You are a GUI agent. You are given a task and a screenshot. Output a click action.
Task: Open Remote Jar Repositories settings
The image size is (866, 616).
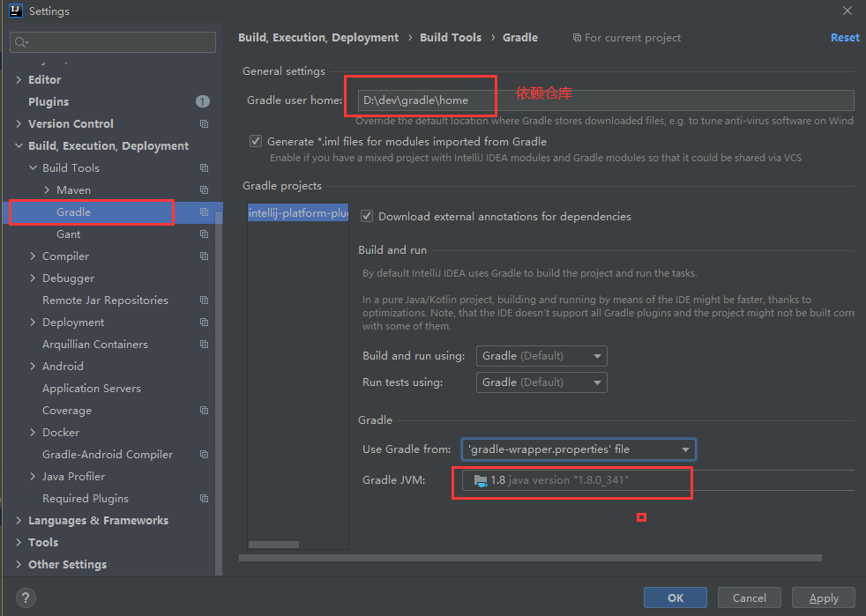[x=106, y=301]
